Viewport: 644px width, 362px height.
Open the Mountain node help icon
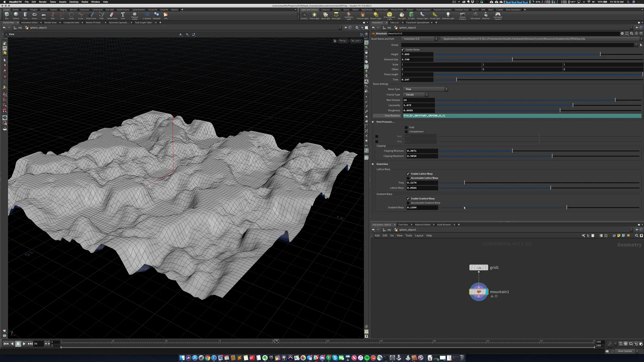coord(641,34)
